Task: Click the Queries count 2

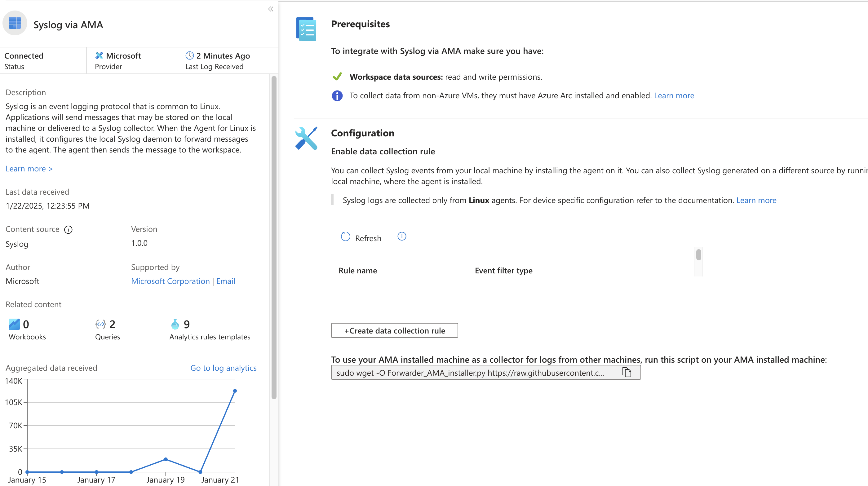Action: (112, 324)
